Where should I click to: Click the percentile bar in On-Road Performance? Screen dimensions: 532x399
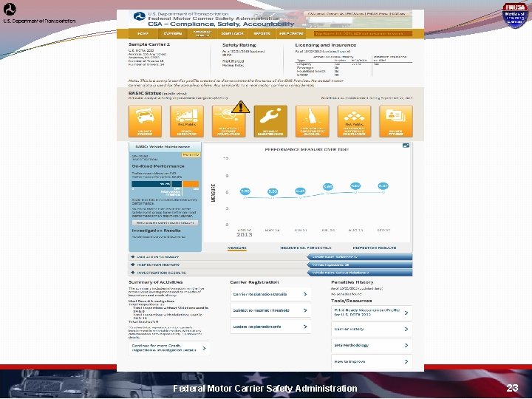pyautogui.click(x=166, y=184)
